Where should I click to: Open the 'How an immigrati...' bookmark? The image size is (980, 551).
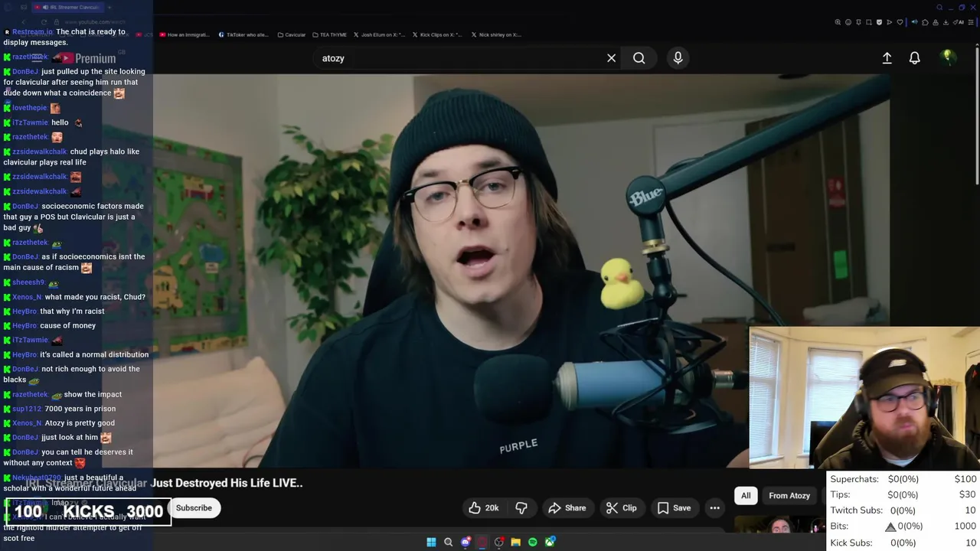pos(183,34)
